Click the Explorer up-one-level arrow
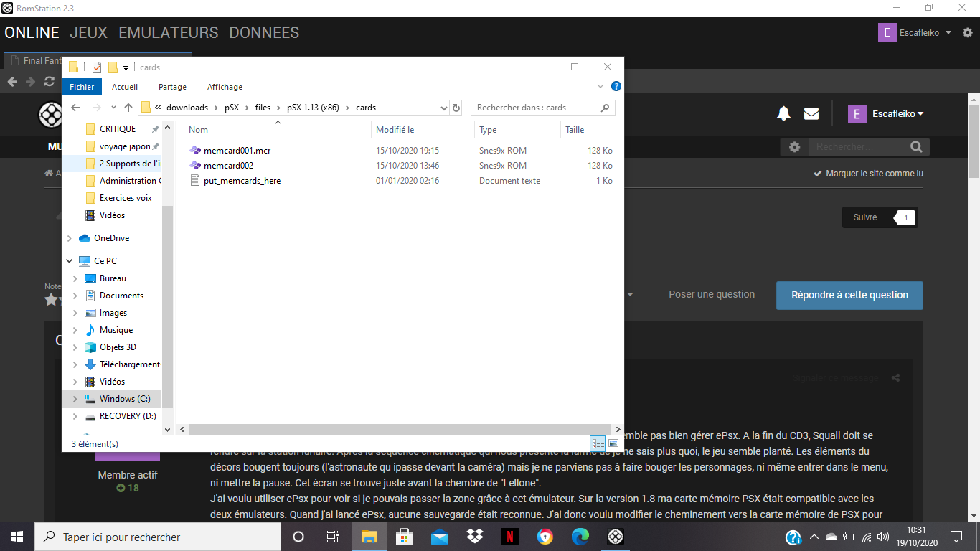The image size is (980, 551). pyautogui.click(x=128, y=108)
